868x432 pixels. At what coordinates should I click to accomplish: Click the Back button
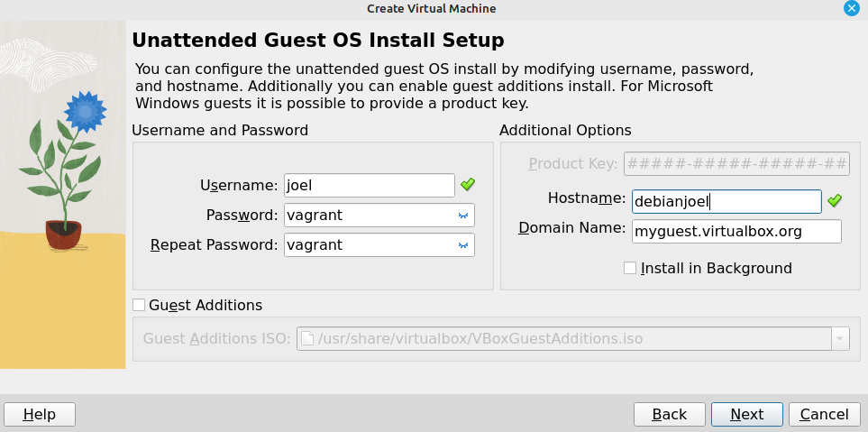coord(670,414)
